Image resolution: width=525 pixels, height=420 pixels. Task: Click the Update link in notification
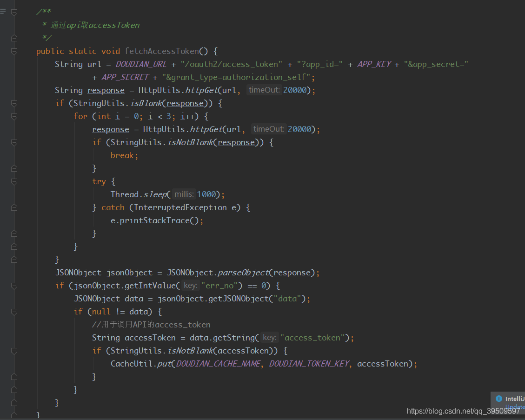pos(515,407)
